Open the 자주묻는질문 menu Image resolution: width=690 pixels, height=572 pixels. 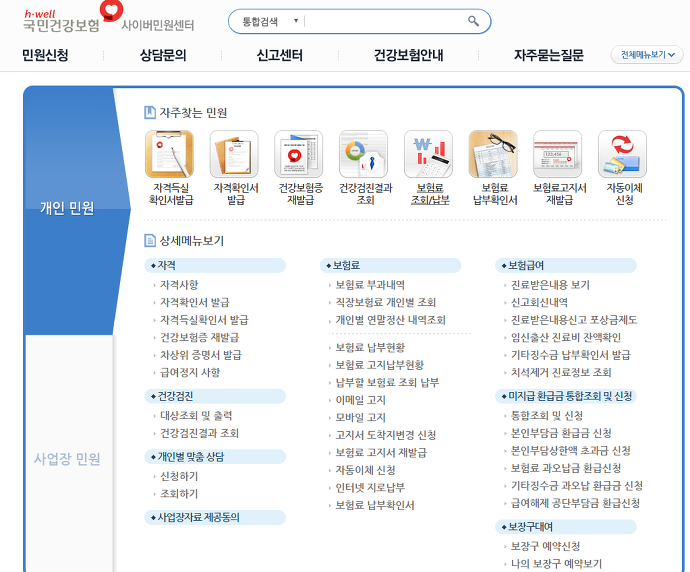point(549,55)
